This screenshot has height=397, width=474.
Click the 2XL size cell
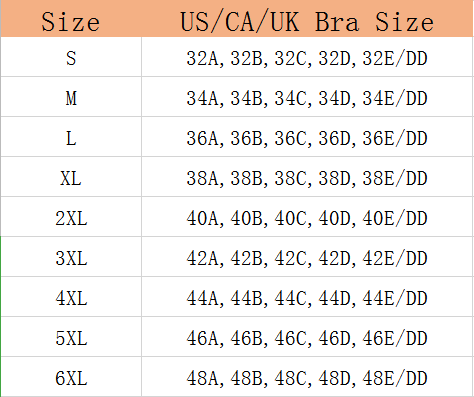[x=71, y=217]
